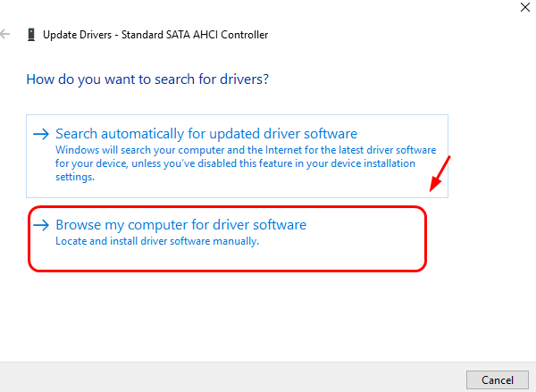The height and width of the screenshot is (392, 536).
Task: Click the 'How do you want to search for drivers?' heading
Action: [148, 79]
